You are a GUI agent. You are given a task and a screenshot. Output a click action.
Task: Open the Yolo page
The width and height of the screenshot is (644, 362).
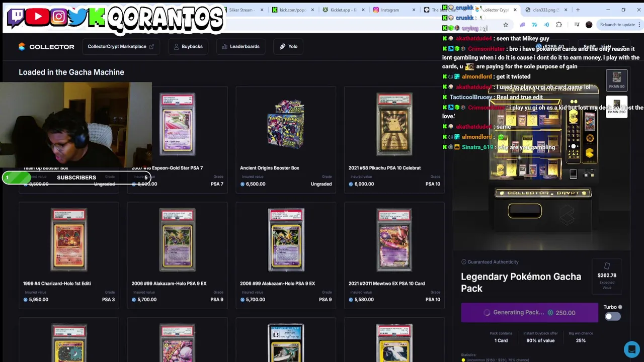[x=289, y=46]
